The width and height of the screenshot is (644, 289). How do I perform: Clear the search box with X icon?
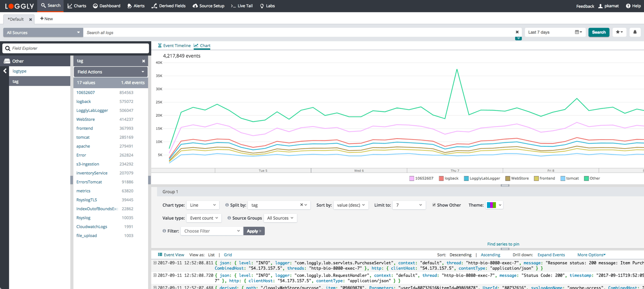pos(517,32)
